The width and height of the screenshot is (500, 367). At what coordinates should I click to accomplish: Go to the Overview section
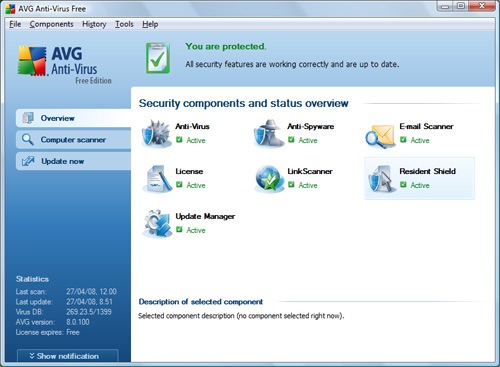73,118
